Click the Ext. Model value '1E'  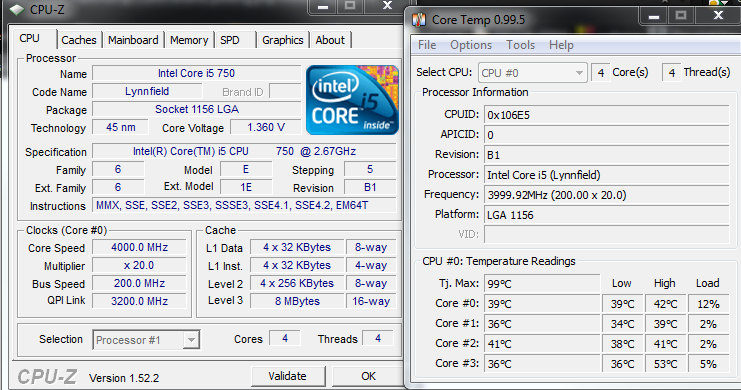click(246, 187)
